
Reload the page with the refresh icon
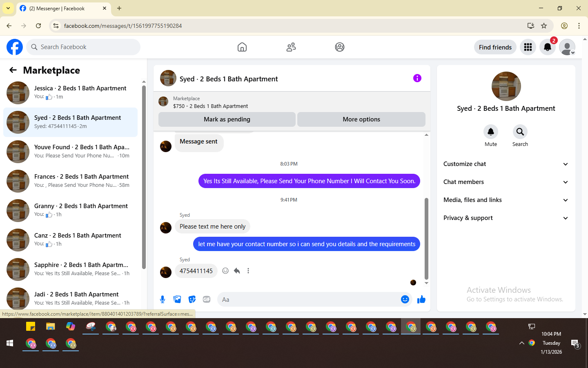(x=38, y=26)
